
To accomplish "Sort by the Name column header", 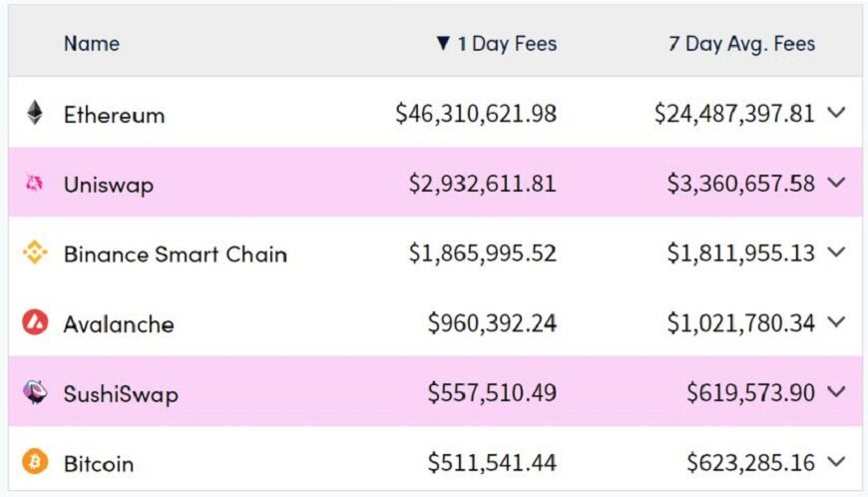I will (x=92, y=44).
